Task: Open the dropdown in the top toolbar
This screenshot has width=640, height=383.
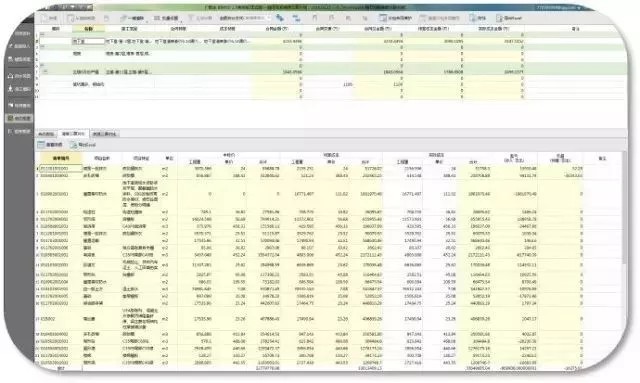Action: click(244, 18)
